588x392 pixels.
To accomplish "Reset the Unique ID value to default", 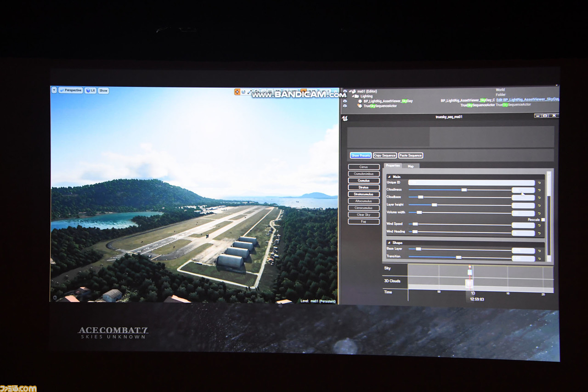I will click(539, 183).
